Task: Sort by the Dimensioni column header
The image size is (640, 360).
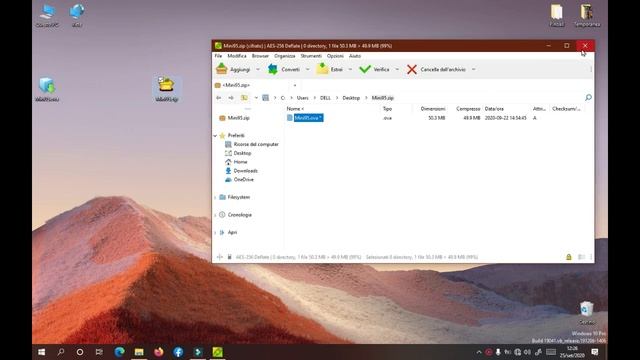Action: click(x=433, y=109)
